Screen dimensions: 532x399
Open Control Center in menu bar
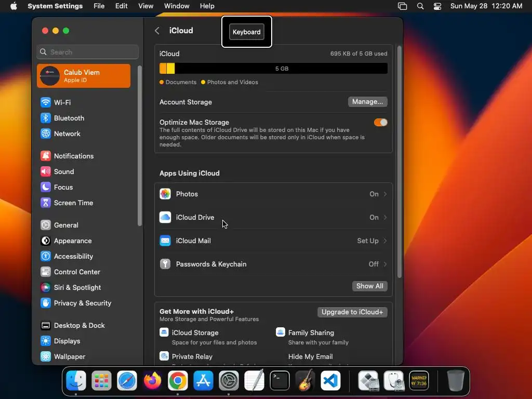click(x=437, y=6)
